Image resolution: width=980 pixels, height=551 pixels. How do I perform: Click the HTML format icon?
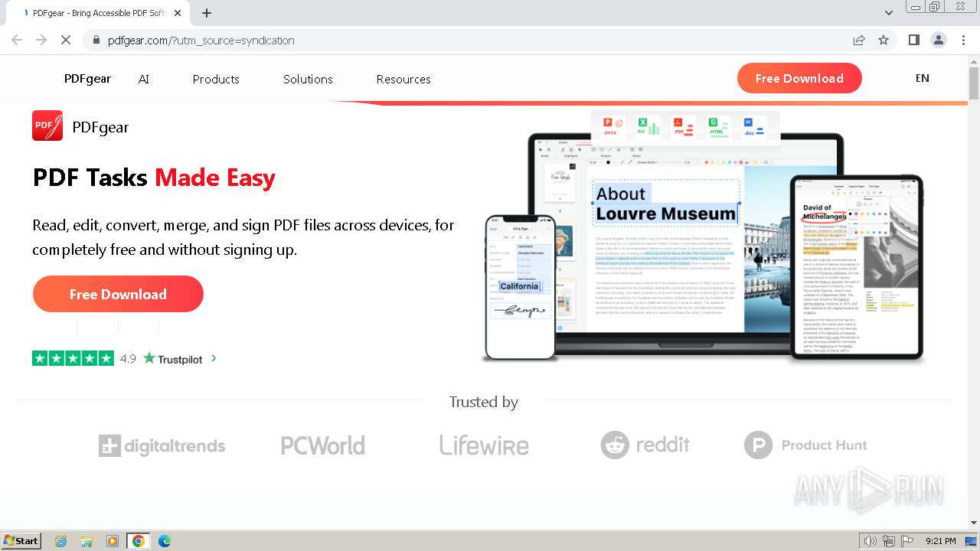coord(718,126)
